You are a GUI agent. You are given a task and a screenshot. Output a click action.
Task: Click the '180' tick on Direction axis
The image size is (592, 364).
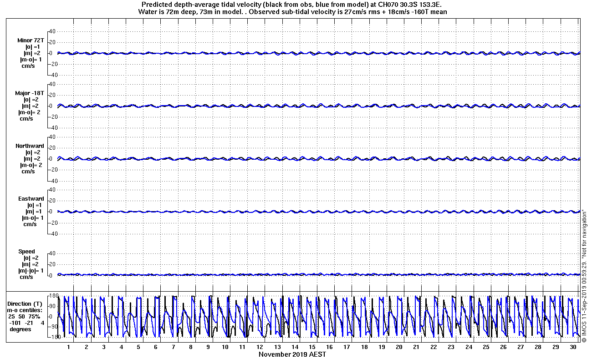pos(54,296)
